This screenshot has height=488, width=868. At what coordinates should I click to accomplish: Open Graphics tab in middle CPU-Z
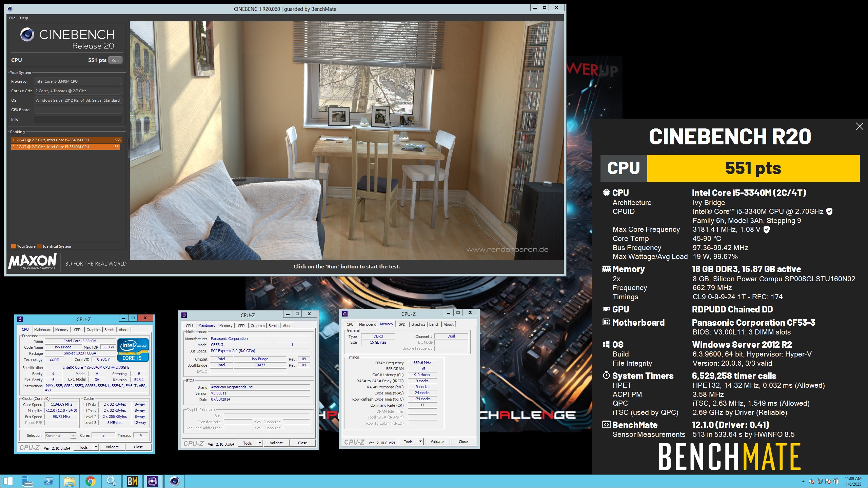coord(258,326)
